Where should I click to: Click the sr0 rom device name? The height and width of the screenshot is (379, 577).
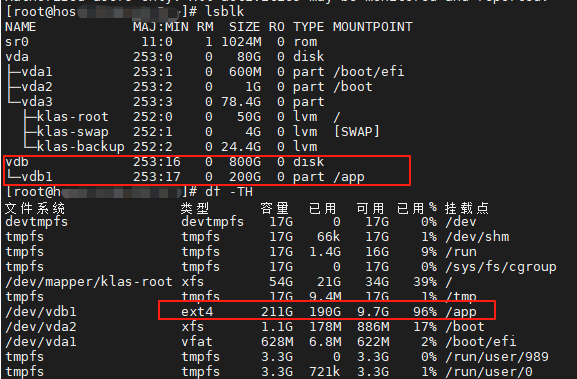pyautogui.click(x=17, y=42)
